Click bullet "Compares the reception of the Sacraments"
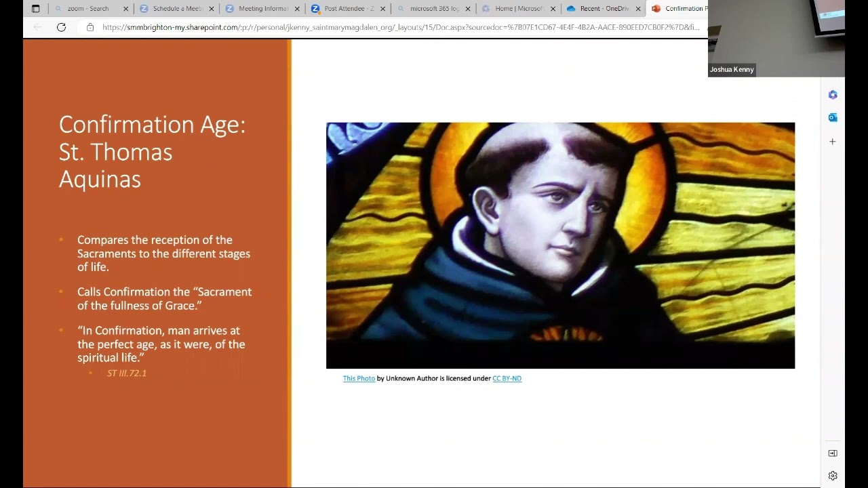 (x=163, y=253)
